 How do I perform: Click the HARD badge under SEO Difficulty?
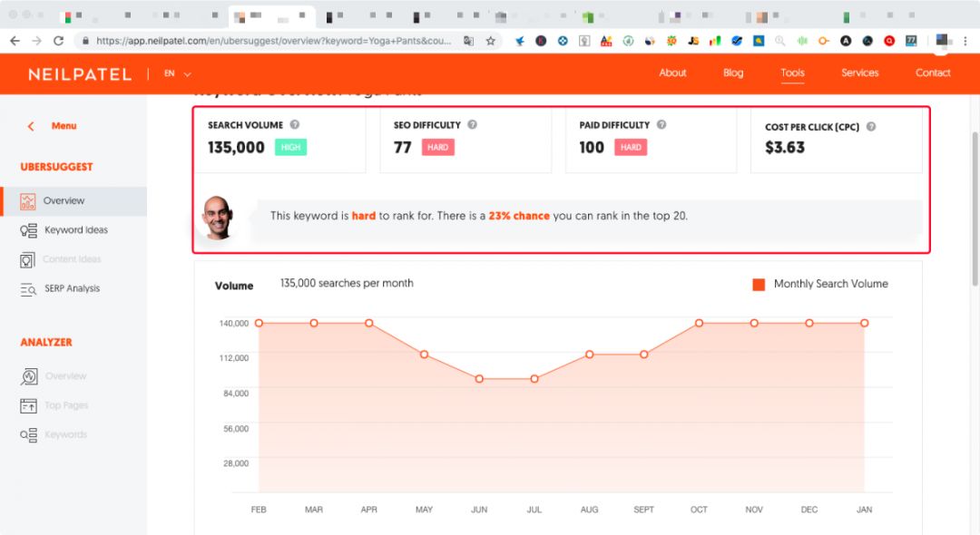click(437, 147)
